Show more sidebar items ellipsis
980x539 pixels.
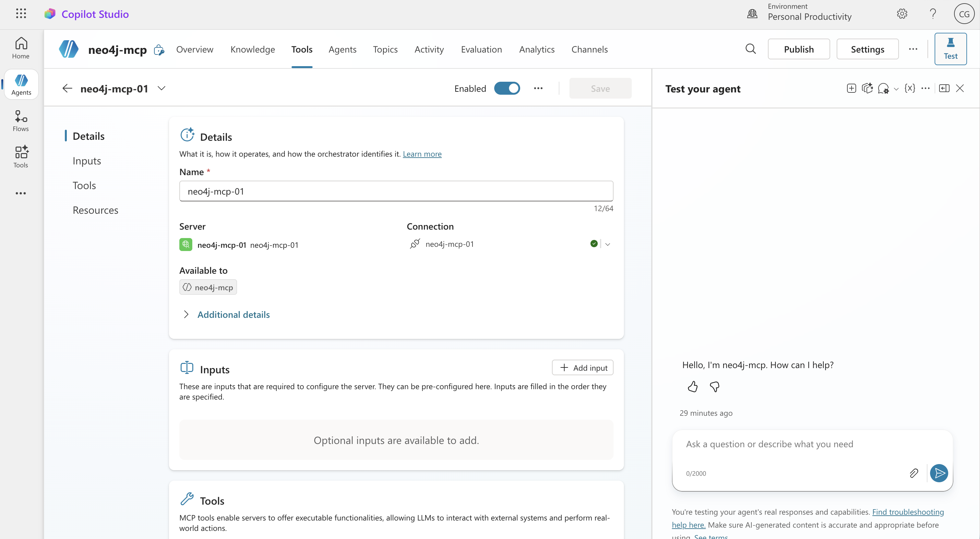tap(21, 193)
